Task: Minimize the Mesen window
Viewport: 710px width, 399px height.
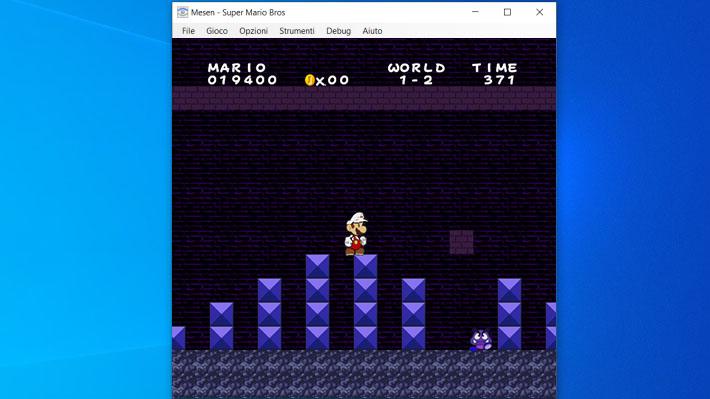Action: point(475,12)
